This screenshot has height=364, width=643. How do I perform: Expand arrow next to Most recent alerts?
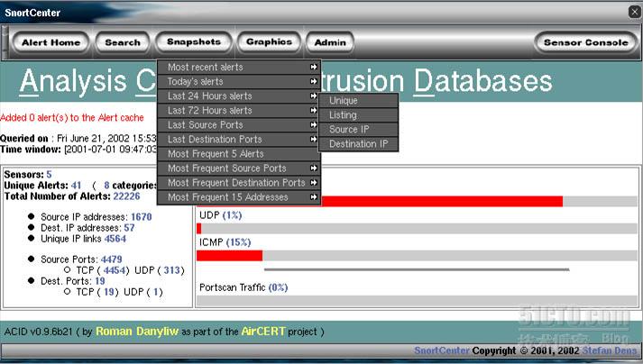[x=313, y=67]
